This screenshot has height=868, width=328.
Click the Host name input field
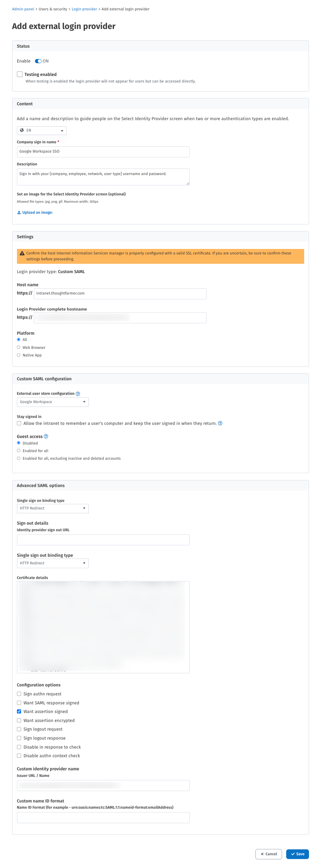tap(120, 293)
